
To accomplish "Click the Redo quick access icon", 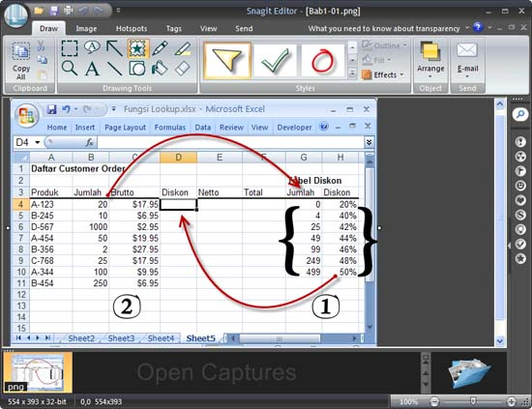I will 98,11.
